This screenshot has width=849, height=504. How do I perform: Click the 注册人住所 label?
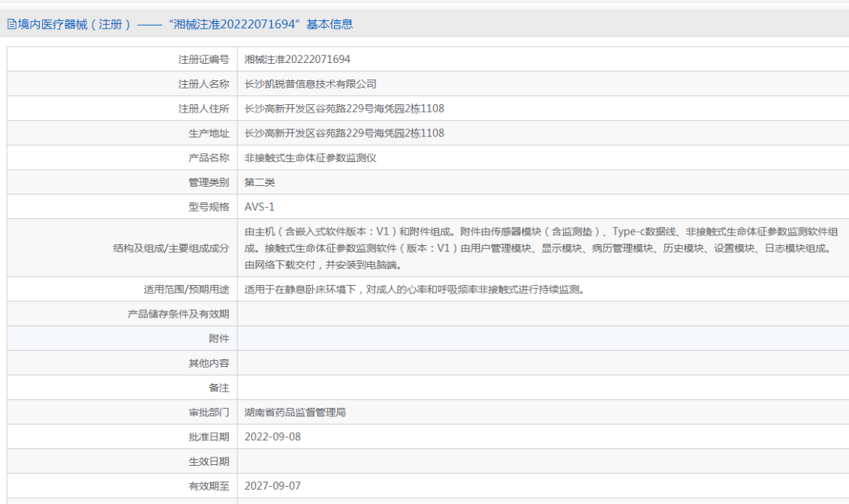click(x=203, y=109)
